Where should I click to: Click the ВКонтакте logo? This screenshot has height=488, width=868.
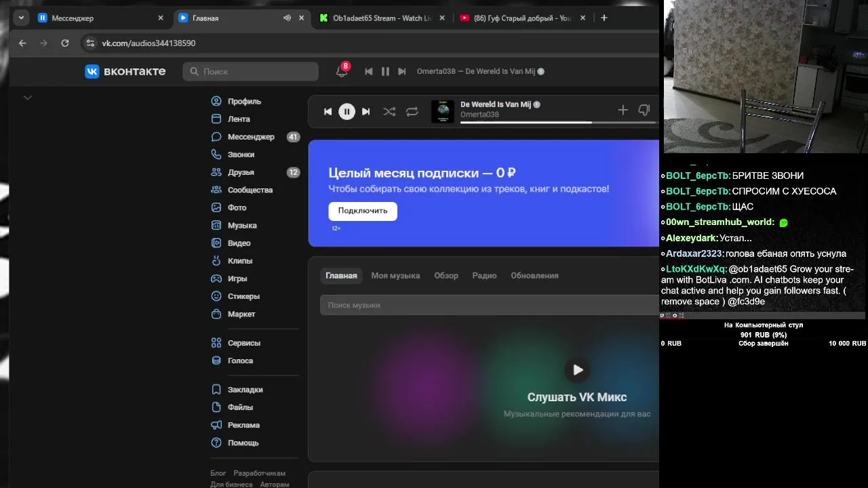tap(125, 71)
